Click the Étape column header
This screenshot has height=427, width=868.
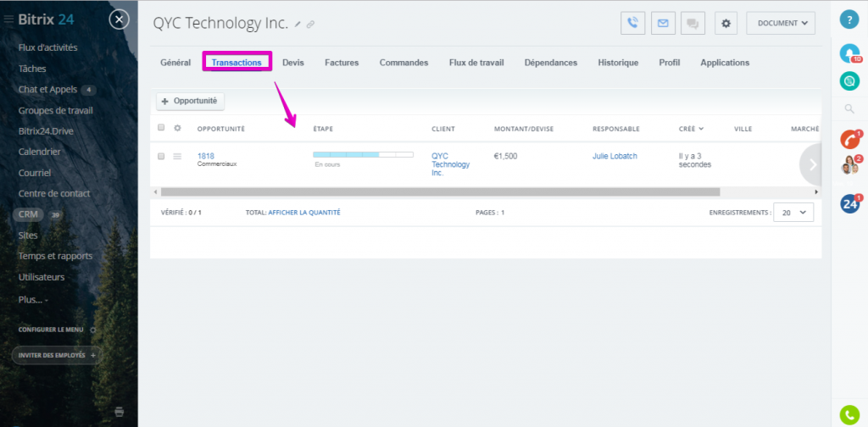[x=323, y=129]
